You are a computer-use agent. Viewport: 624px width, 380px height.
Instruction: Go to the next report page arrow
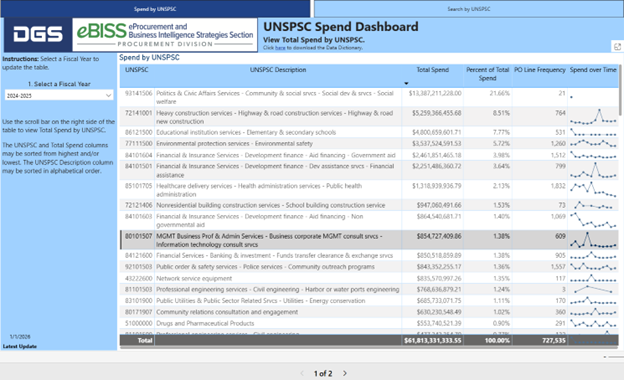[x=345, y=373]
